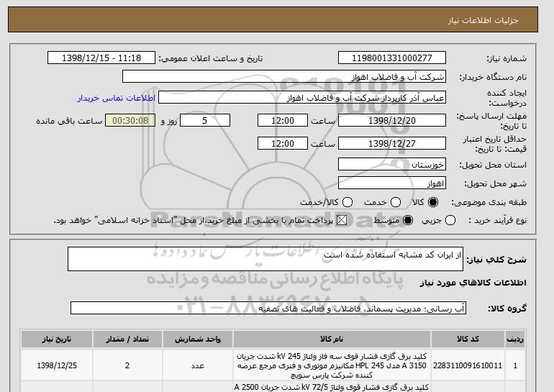
Task: Click the request creator field عباس آذر
Action: coord(302,98)
